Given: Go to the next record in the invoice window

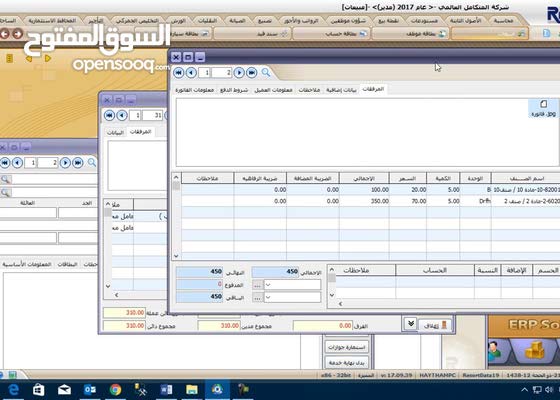Looking at the screenshot, I should (x=239, y=73).
